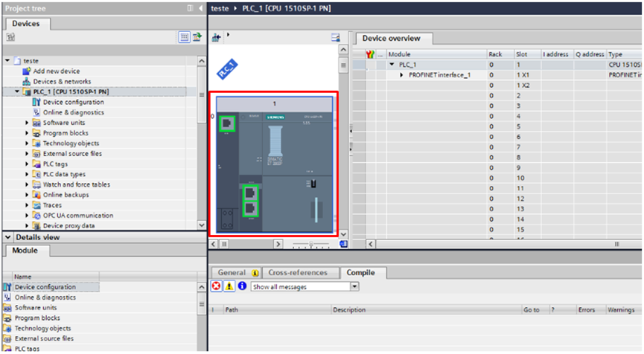Toggle information messages filter in Compile
Viewport: 644px width, 354px height.
pos(242,286)
